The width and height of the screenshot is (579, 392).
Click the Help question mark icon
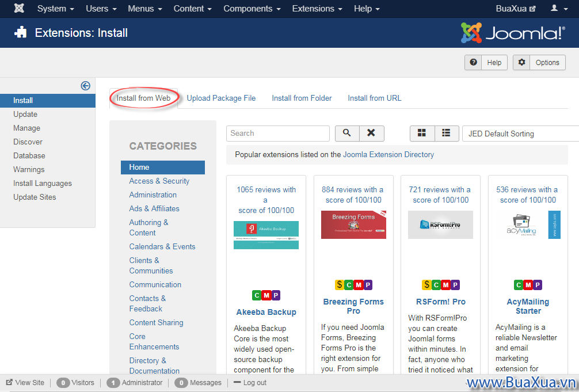(x=473, y=62)
